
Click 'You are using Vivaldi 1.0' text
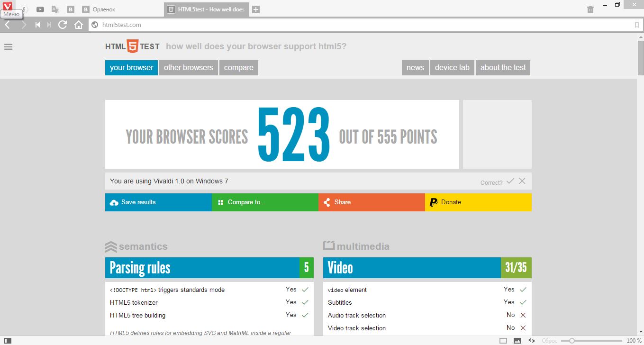point(169,181)
